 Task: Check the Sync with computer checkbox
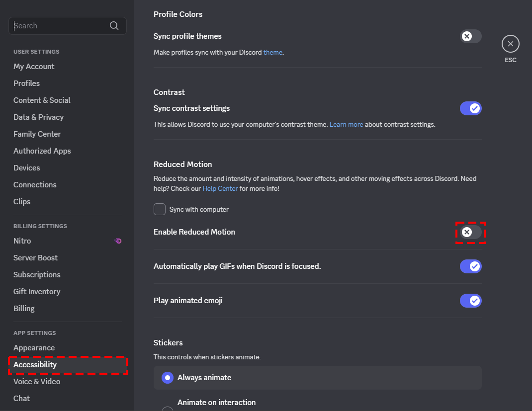160,209
